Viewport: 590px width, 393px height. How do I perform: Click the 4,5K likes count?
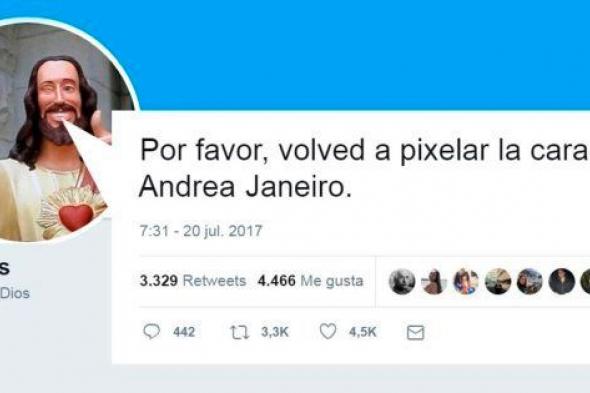(363, 332)
